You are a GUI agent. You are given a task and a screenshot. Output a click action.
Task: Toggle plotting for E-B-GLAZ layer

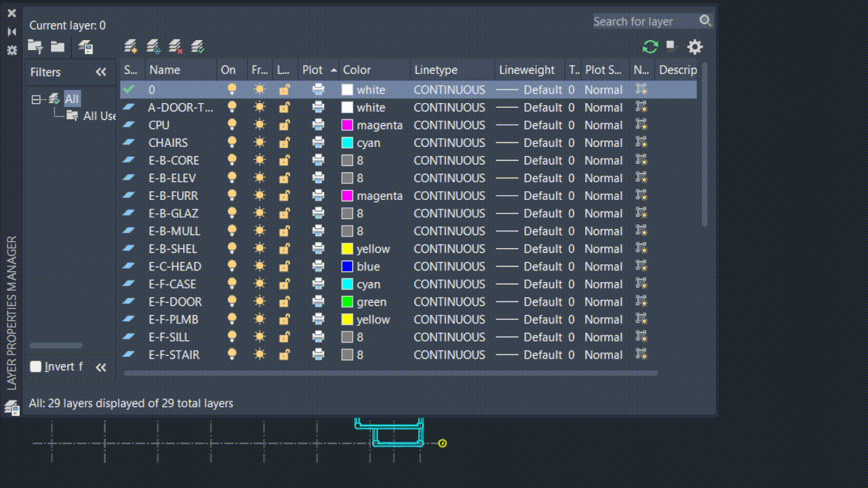click(x=318, y=213)
